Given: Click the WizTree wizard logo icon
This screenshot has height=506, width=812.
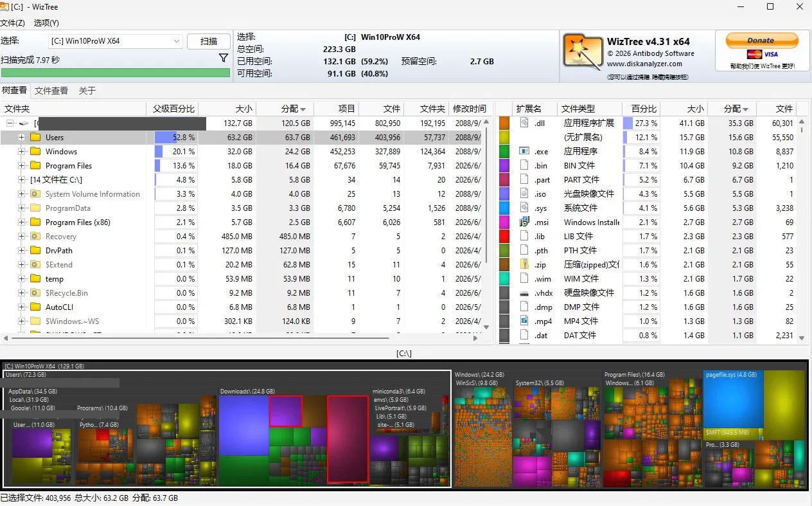Looking at the screenshot, I should point(583,51).
